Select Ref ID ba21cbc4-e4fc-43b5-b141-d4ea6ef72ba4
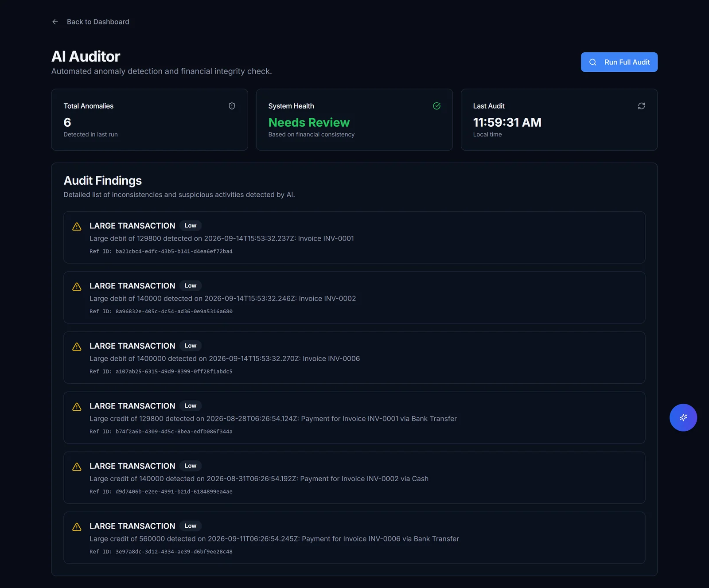Image resolution: width=709 pixels, height=588 pixels. (x=161, y=251)
